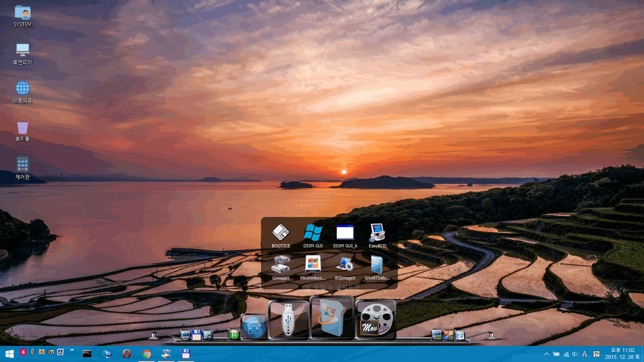Show hidden system tray icons
644x362 pixels.
tap(546, 354)
